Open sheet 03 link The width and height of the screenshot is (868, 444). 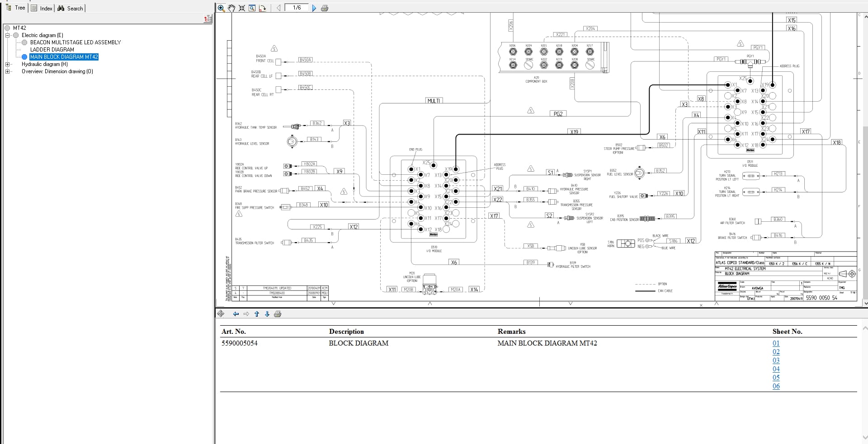(776, 360)
